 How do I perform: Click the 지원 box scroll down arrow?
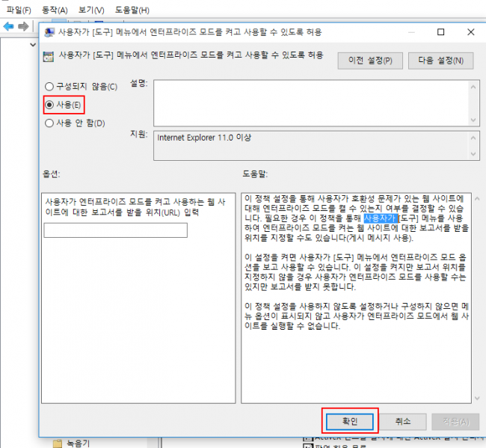473,153
